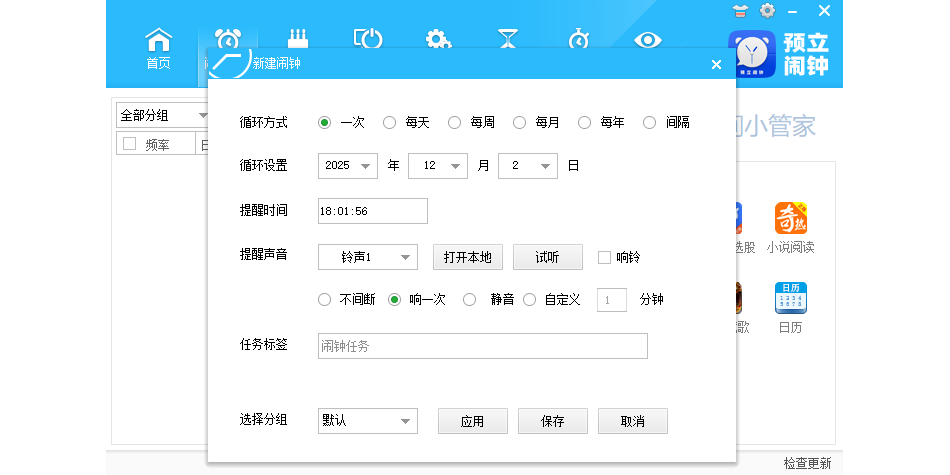
Task: Open the gears settings section in toolbar
Action: (x=438, y=40)
